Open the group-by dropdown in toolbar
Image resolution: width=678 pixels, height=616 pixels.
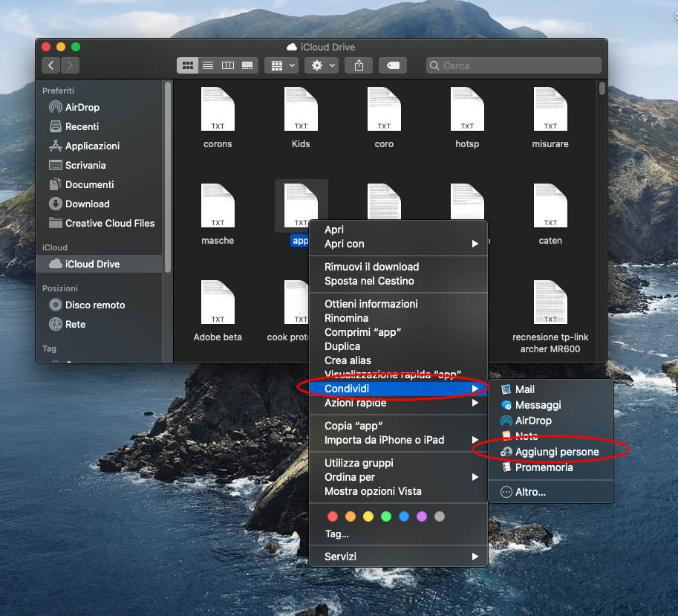pyautogui.click(x=282, y=65)
